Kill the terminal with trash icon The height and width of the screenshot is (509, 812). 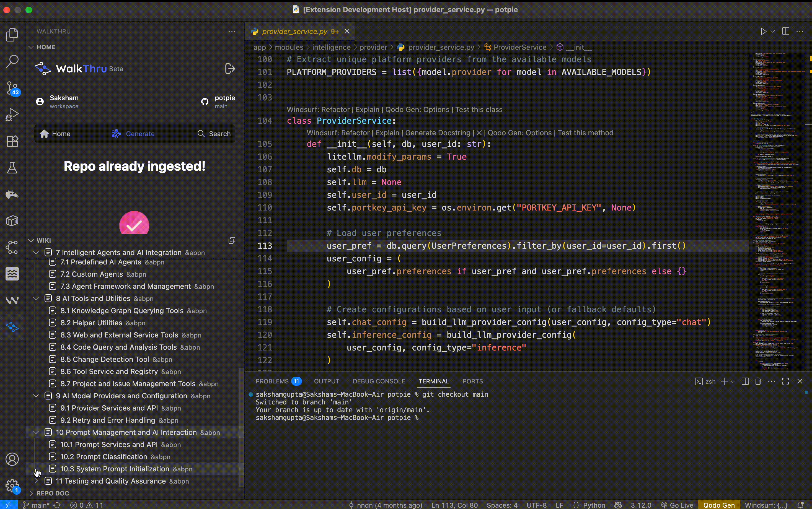point(759,381)
